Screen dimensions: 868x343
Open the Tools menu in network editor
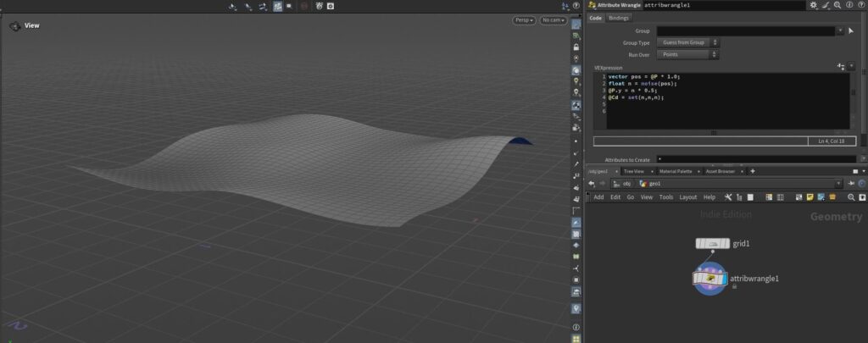pos(666,197)
